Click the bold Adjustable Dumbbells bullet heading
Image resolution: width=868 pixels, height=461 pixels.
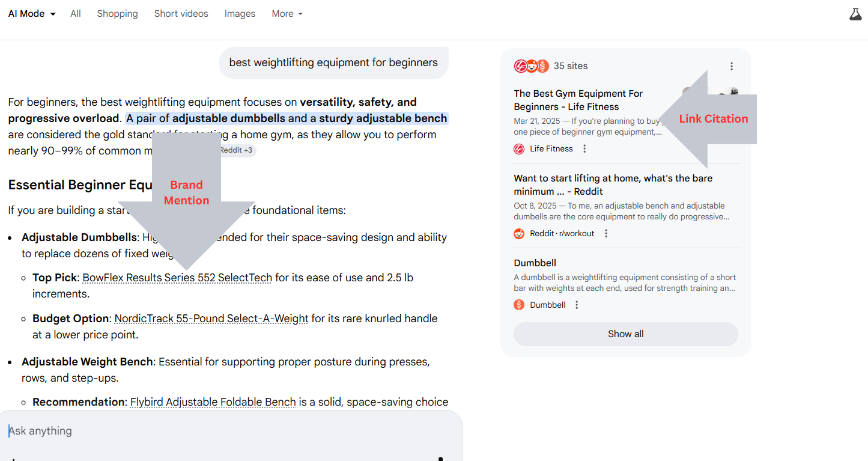click(x=79, y=237)
